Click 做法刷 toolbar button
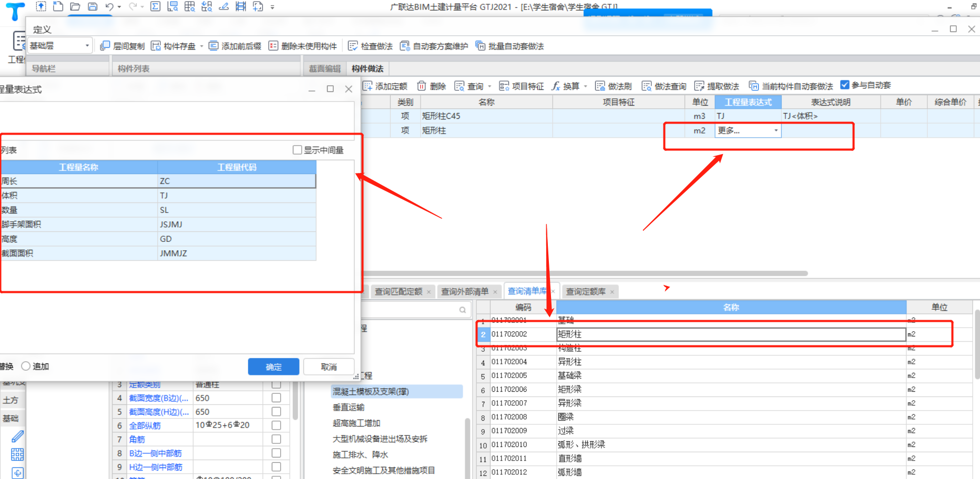 point(614,86)
